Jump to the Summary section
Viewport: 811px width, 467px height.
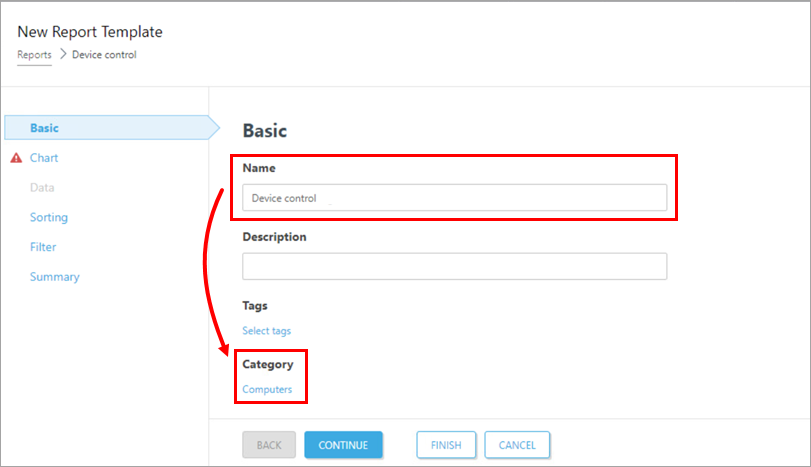coord(55,277)
